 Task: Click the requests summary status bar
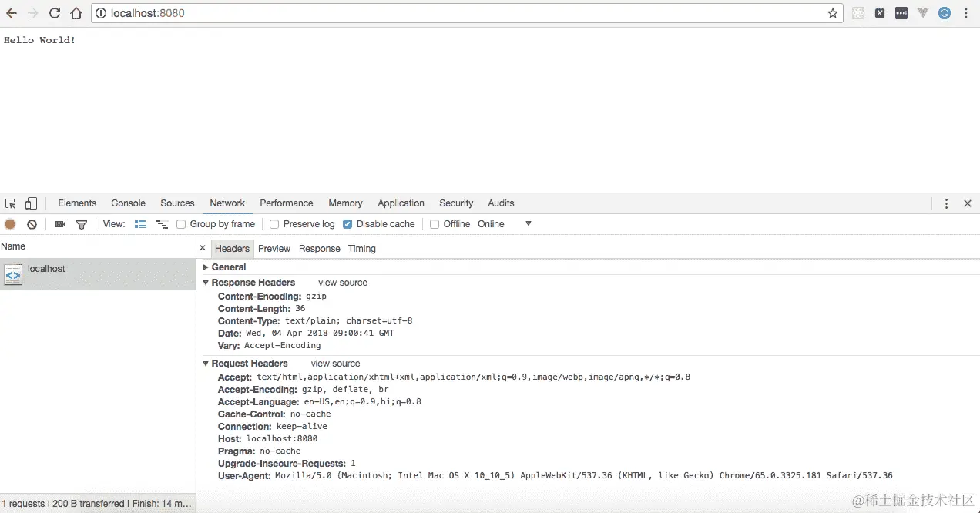point(96,504)
